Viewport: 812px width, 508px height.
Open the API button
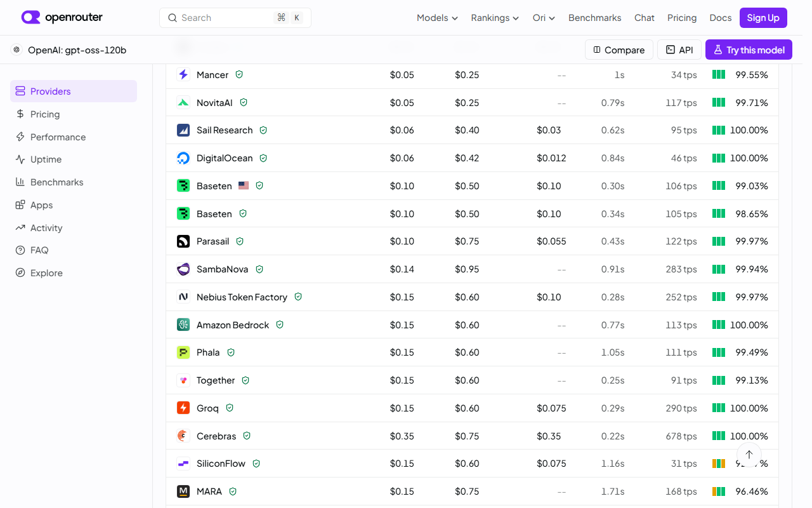click(x=679, y=50)
